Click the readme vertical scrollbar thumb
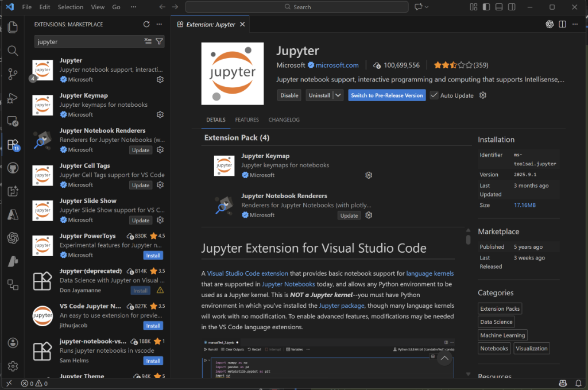Screen dimensions: 588x390 pyautogui.click(x=468, y=240)
